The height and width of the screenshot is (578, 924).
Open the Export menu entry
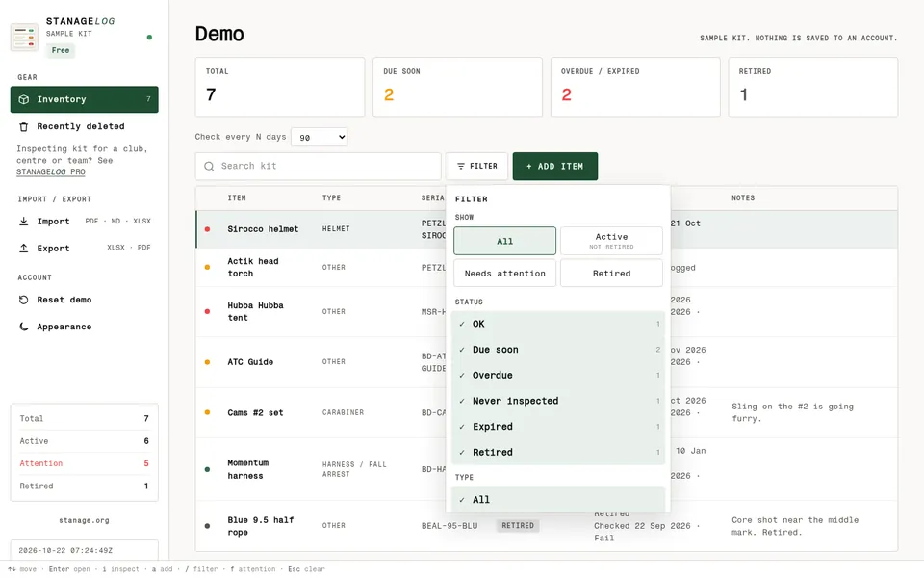(x=85, y=249)
